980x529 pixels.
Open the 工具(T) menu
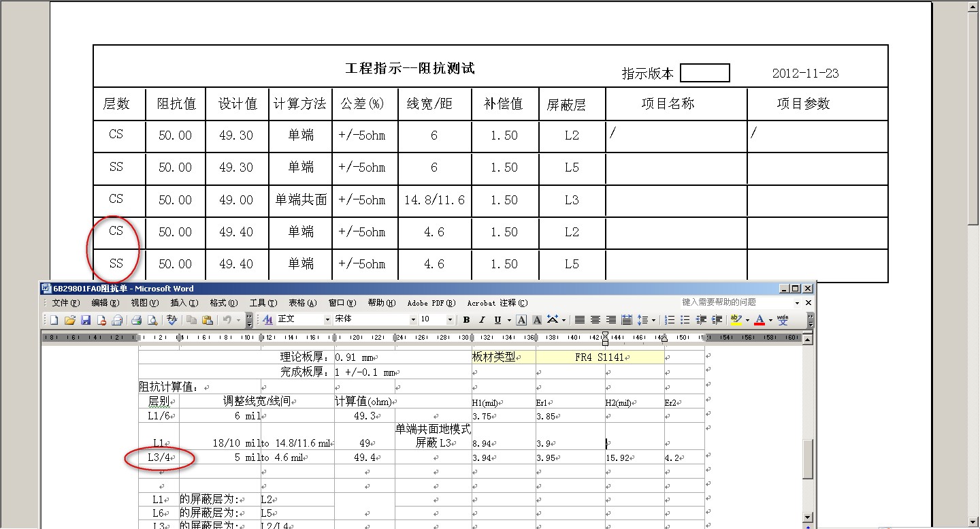[263, 303]
